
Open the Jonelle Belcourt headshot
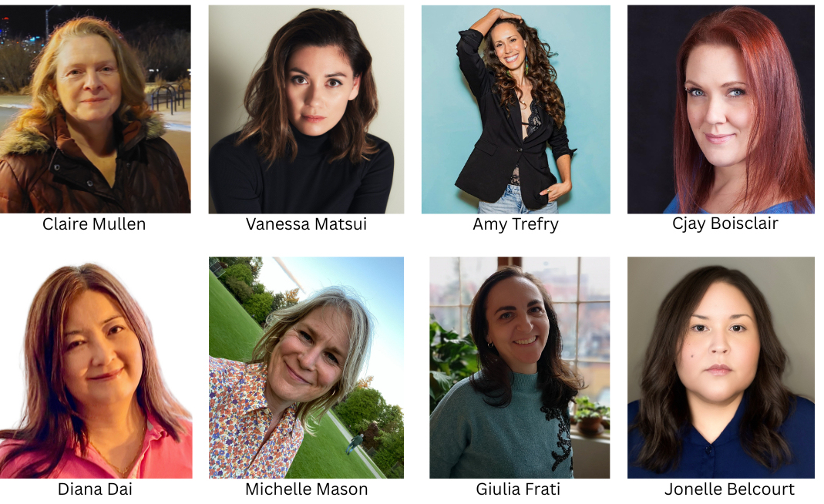721,368
